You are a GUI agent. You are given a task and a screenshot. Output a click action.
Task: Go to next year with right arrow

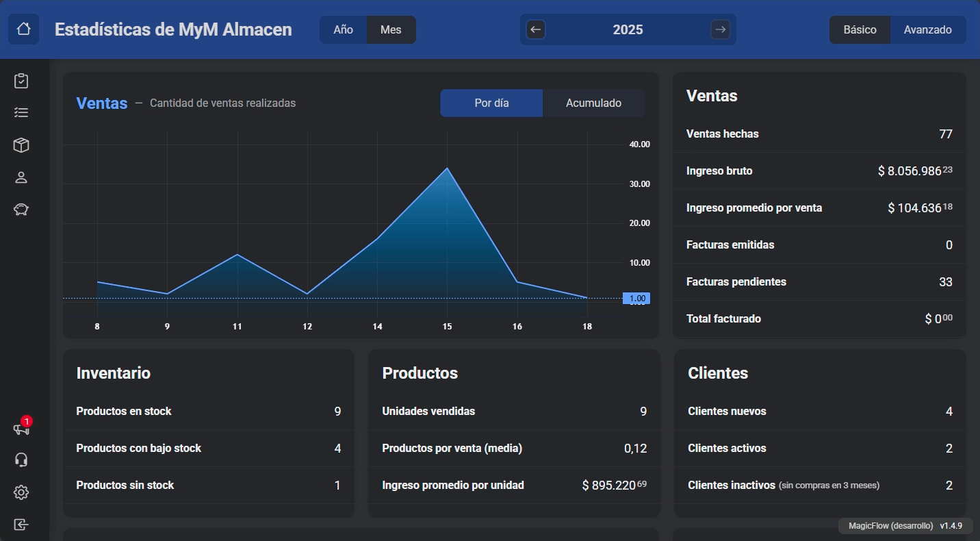[719, 29]
